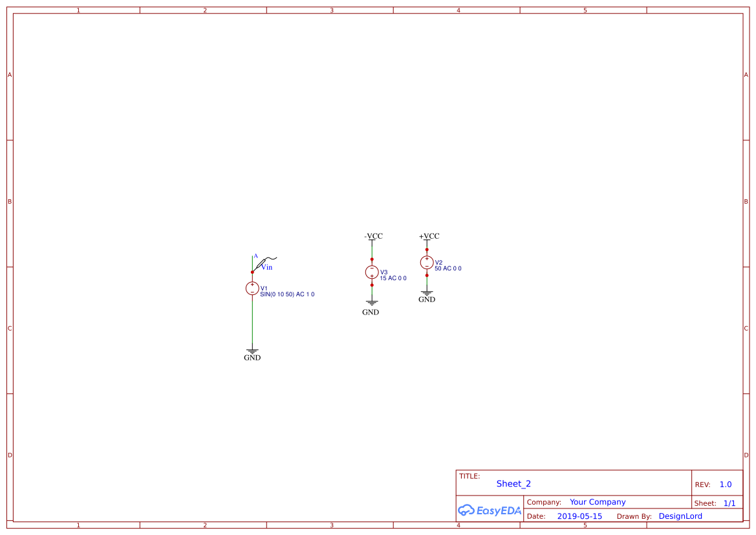The image size is (756, 535).
Task: Select the Vin voltage probe symbol
Action: tap(266, 259)
